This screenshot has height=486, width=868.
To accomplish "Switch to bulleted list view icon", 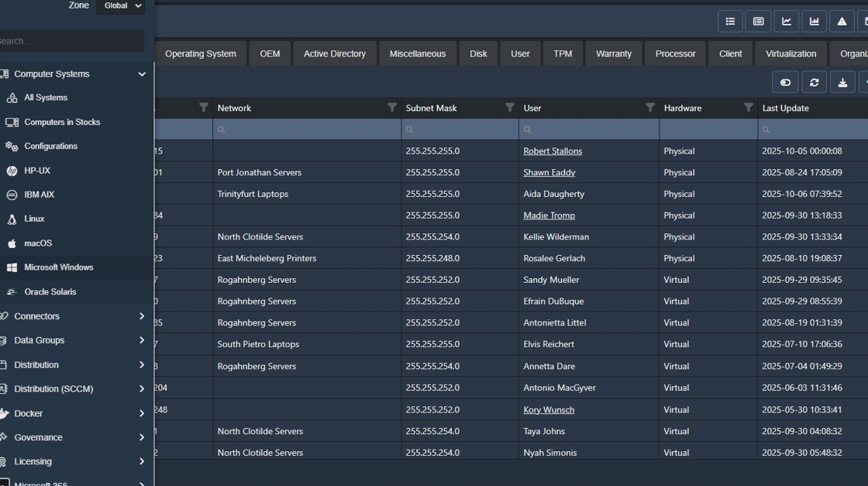I will click(x=730, y=22).
